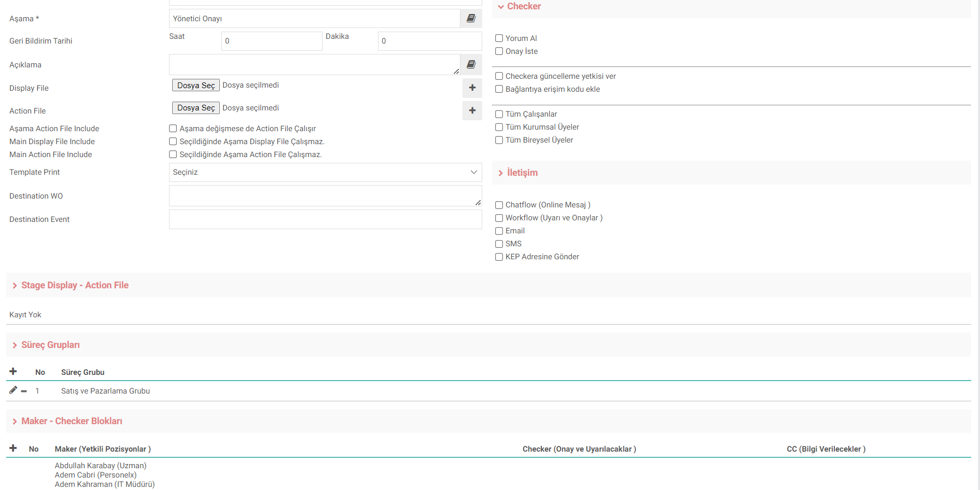980x490 pixels.
Task: Open the book lookup icon beside Açıklama field
Action: (471, 64)
